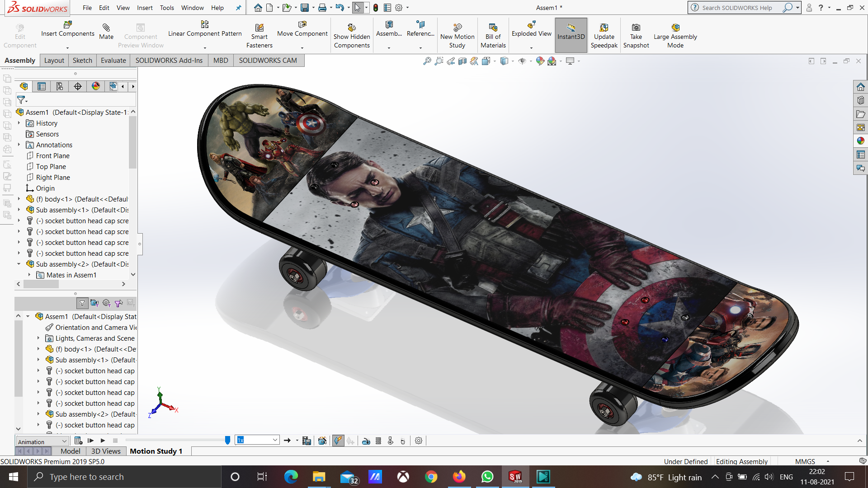Click Smart Fasteners
This screenshot has height=488, width=868.
[x=259, y=36]
